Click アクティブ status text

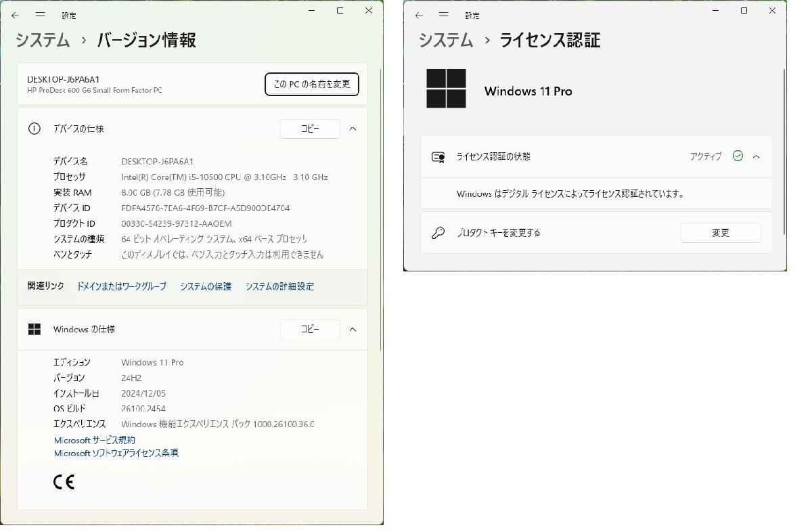(x=706, y=156)
